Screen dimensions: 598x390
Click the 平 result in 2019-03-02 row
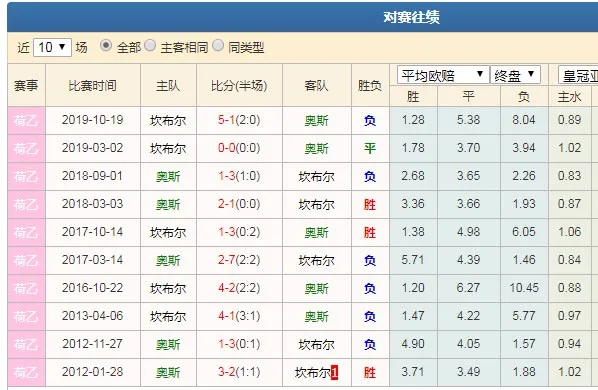pyautogui.click(x=370, y=148)
